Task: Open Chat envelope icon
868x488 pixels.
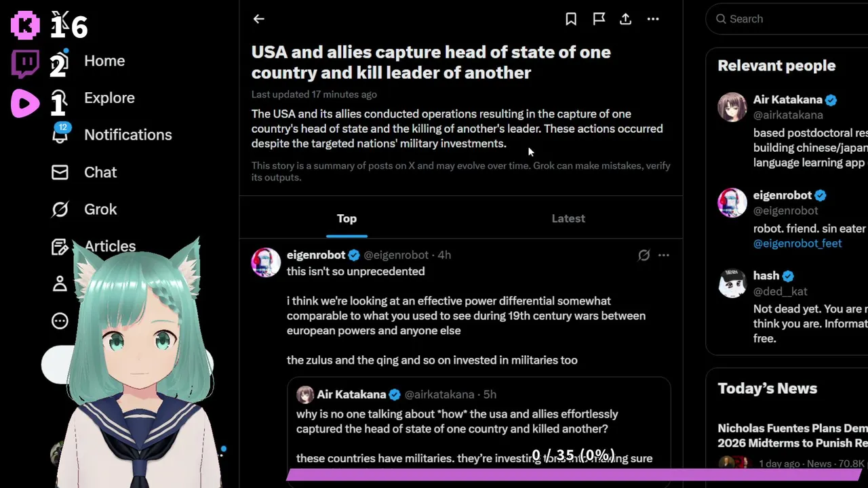Action: [60, 172]
